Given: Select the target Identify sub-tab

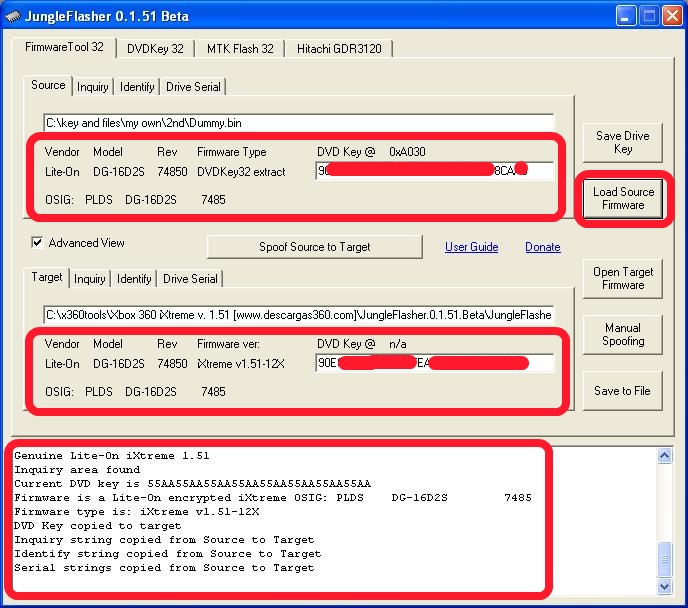Looking at the screenshot, I should [134, 279].
